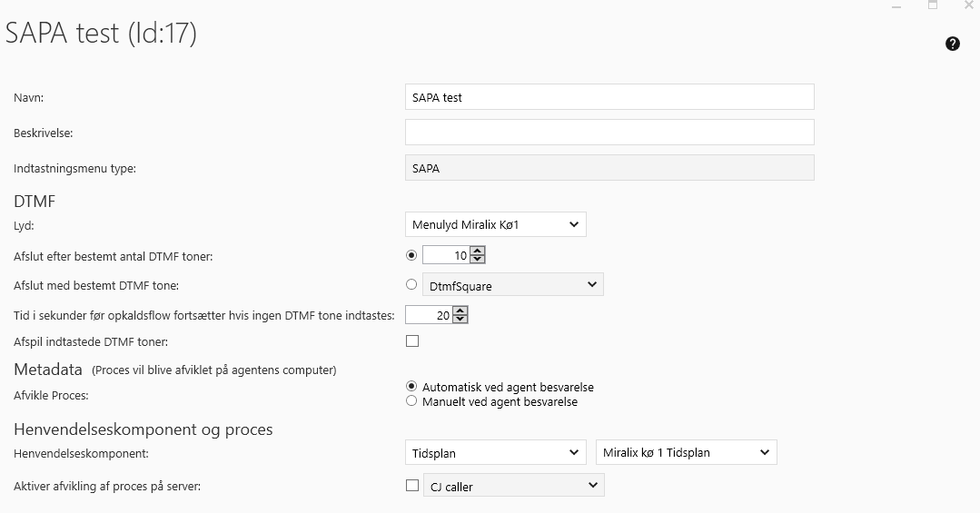Viewport: 980px width, 513px height.
Task: Decrease DTMF tone count with down arrow
Action: [x=478, y=261]
